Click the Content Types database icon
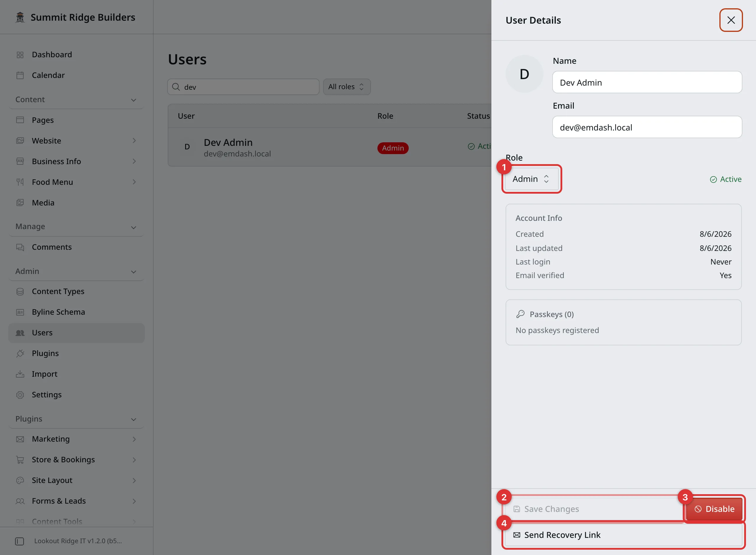This screenshot has width=756, height=555. click(20, 292)
